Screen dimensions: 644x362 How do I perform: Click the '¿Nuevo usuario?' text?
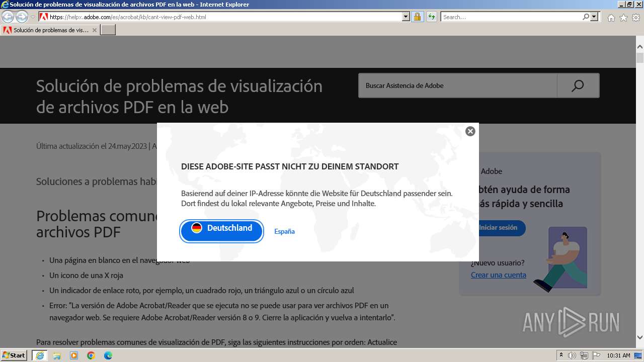pyautogui.click(x=498, y=262)
